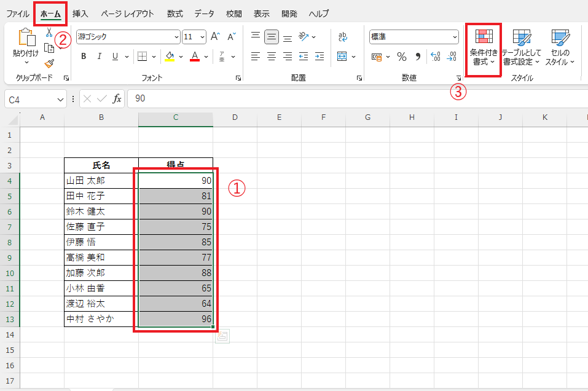588x391 pixels.
Task: Open the font name dropdown (游ゴシック)
Action: [176, 37]
